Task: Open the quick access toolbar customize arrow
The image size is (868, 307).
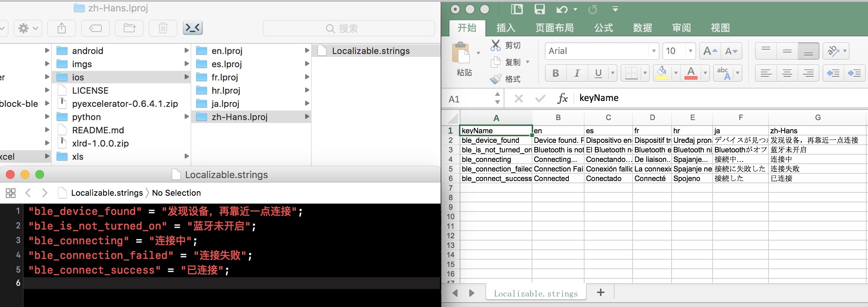Action: click(x=615, y=9)
